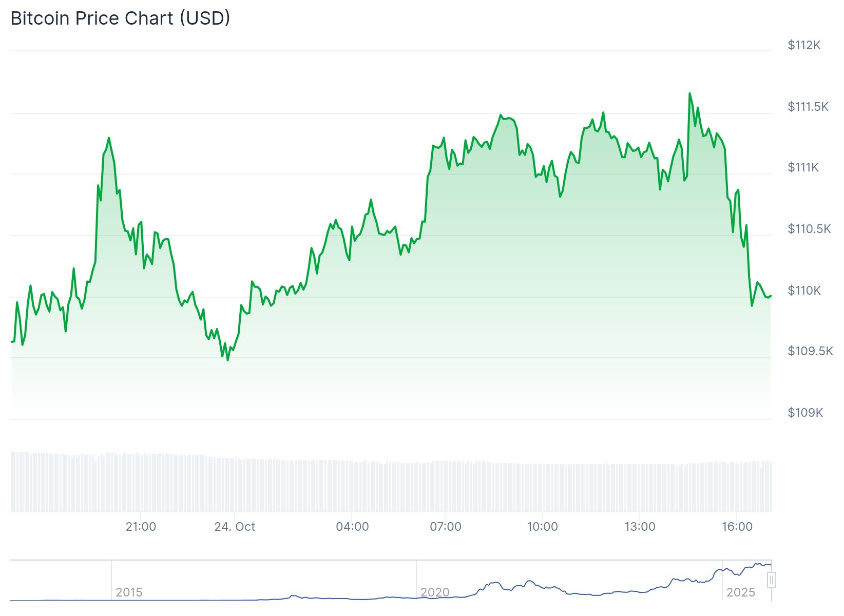This screenshot has height=616, width=844.
Task: Select the 24. Oct date label
Action: 235,527
